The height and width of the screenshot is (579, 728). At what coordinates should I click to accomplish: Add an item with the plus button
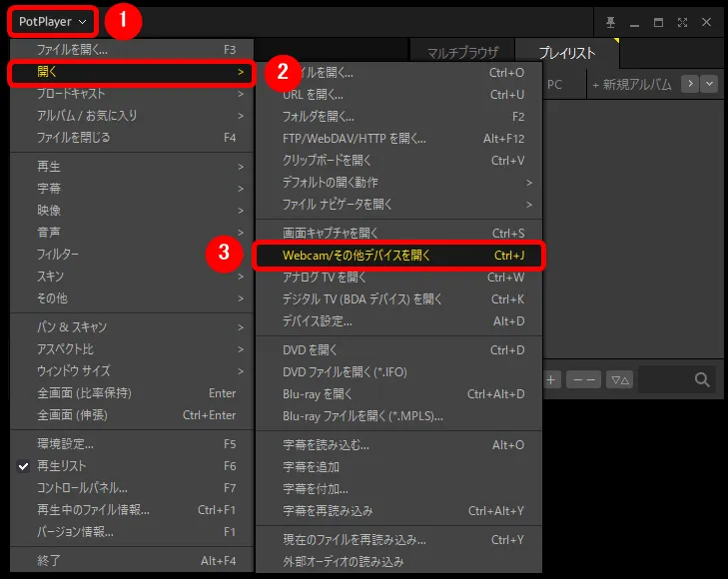click(551, 380)
